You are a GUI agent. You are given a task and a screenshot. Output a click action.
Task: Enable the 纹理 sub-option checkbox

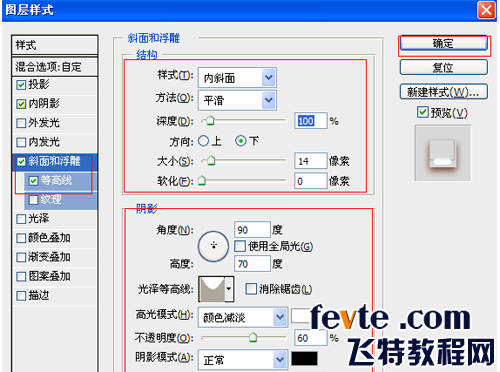[x=33, y=200]
